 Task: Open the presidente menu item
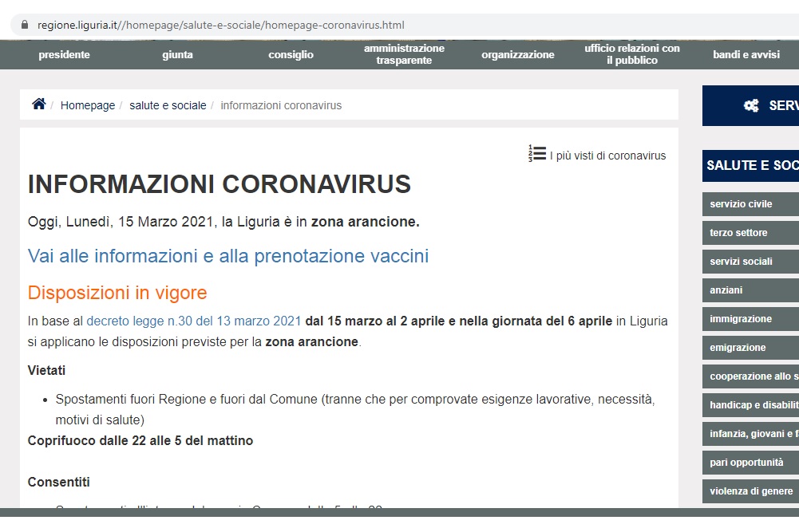coord(64,54)
